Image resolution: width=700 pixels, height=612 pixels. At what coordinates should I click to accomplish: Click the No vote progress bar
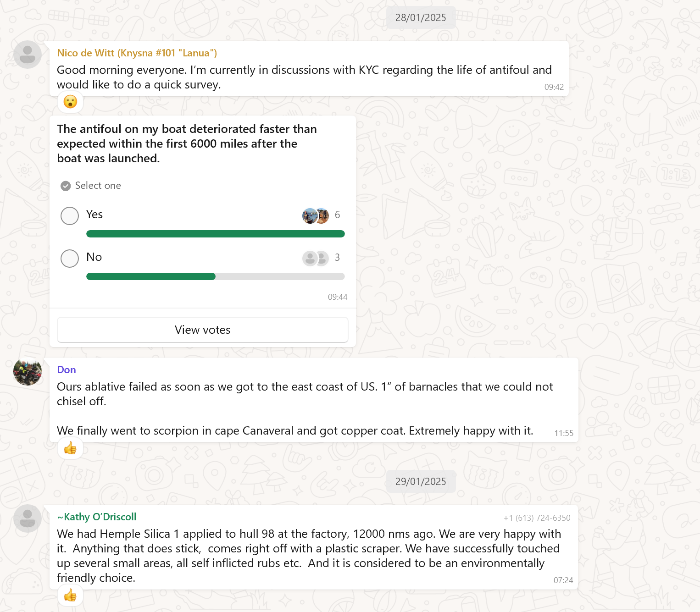point(215,276)
